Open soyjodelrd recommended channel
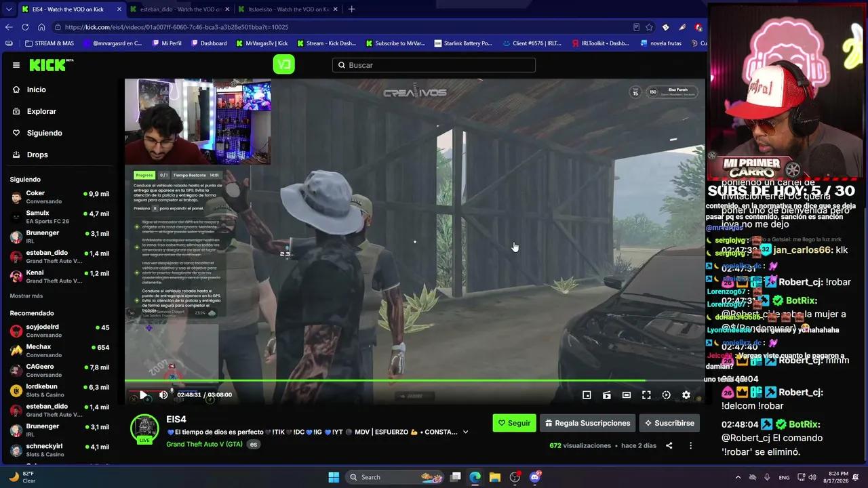The image size is (868, 488). [x=60, y=331]
